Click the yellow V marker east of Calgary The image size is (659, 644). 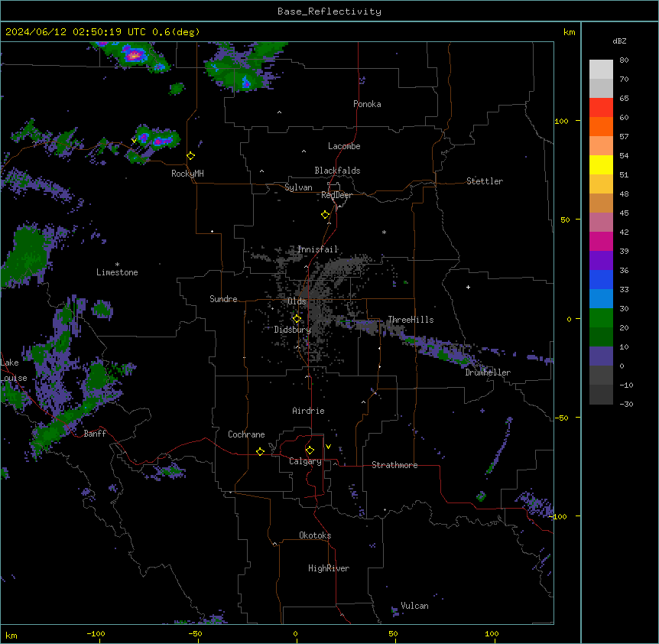(x=328, y=447)
